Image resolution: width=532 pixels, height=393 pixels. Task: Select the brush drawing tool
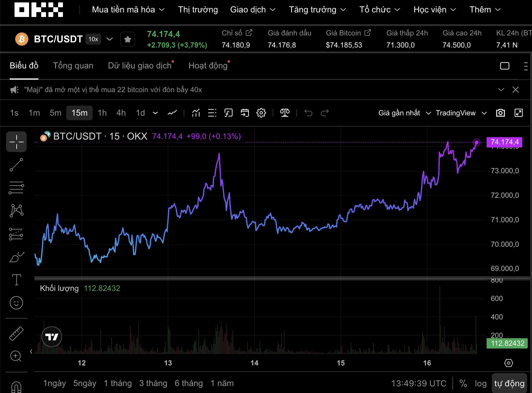pyautogui.click(x=16, y=256)
